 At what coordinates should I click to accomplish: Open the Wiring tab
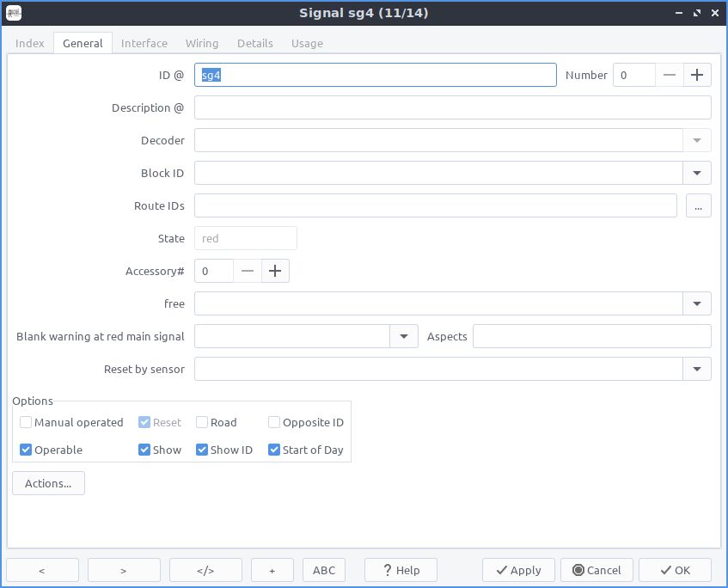tap(202, 43)
